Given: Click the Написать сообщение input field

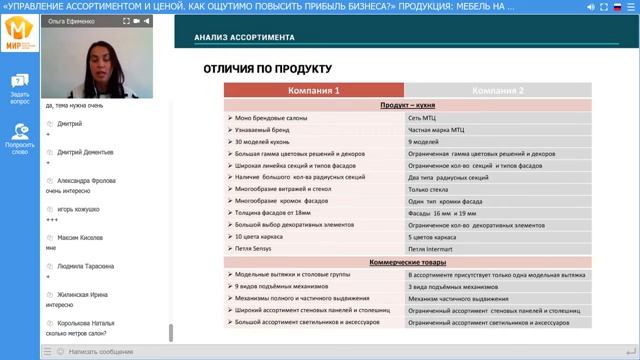Looking at the screenshot, I should [x=343, y=351].
